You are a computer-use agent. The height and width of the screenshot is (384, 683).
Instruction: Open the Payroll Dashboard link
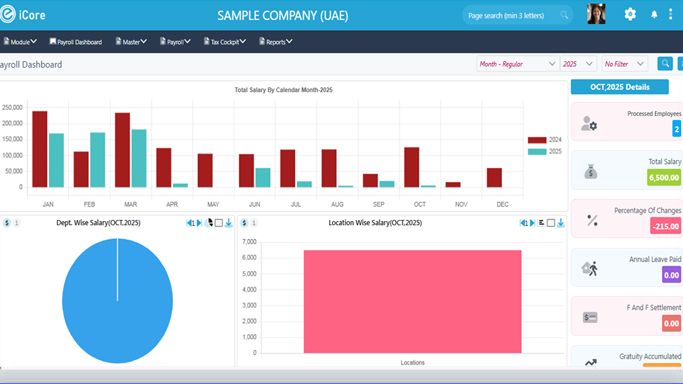pyautogui.click(x=76, y=42)
